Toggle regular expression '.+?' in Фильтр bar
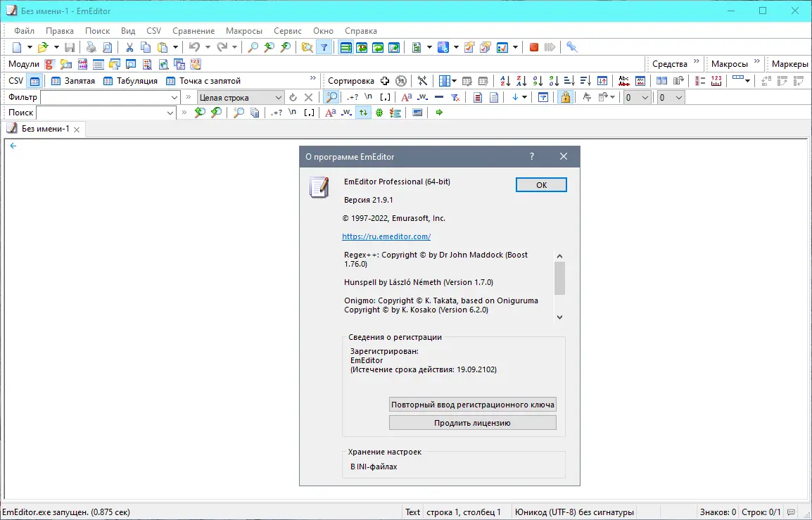 [x=353, y=97]
